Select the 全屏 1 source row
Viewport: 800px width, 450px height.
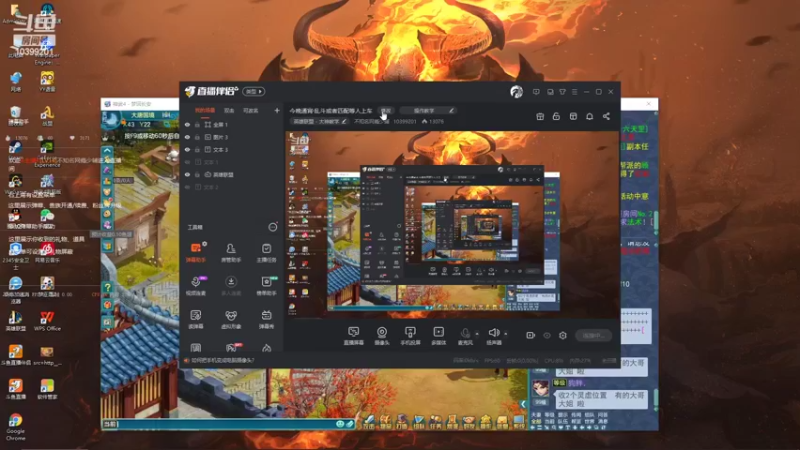[231, 124]
